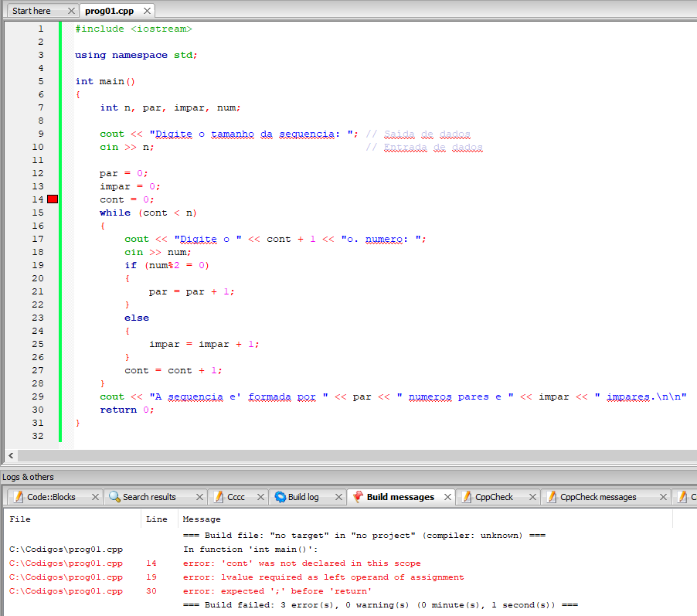Toggle the breakpoint on line 14
Viewport: 697px width, 616px height.
[52, 199]
